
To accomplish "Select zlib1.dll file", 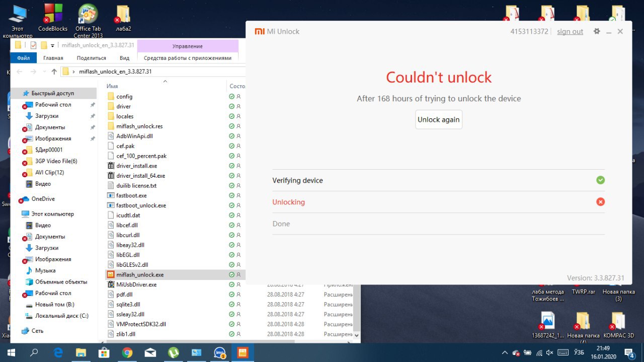I will point(126,334).
